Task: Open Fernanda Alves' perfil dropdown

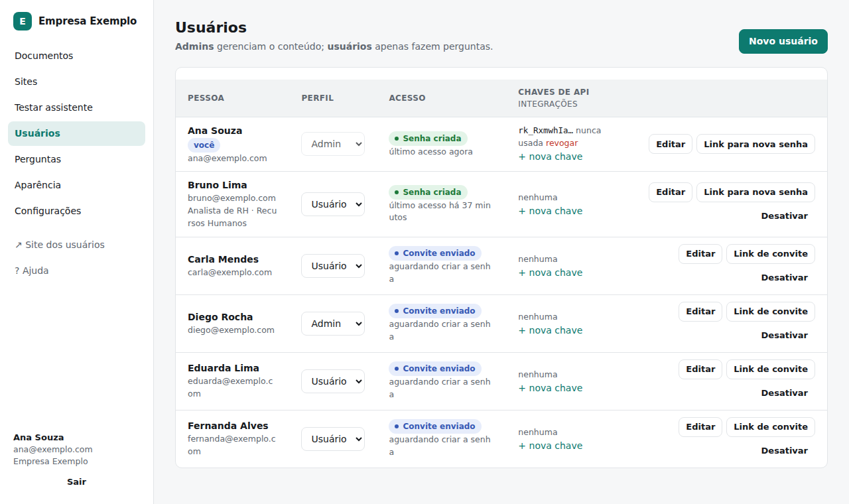Action: coord(333,439)
